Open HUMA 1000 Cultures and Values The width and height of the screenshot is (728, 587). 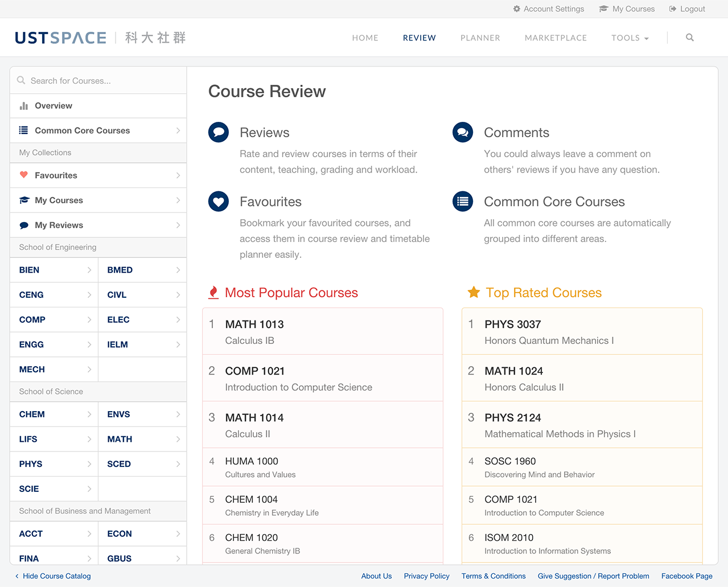(x=323, y=467)
